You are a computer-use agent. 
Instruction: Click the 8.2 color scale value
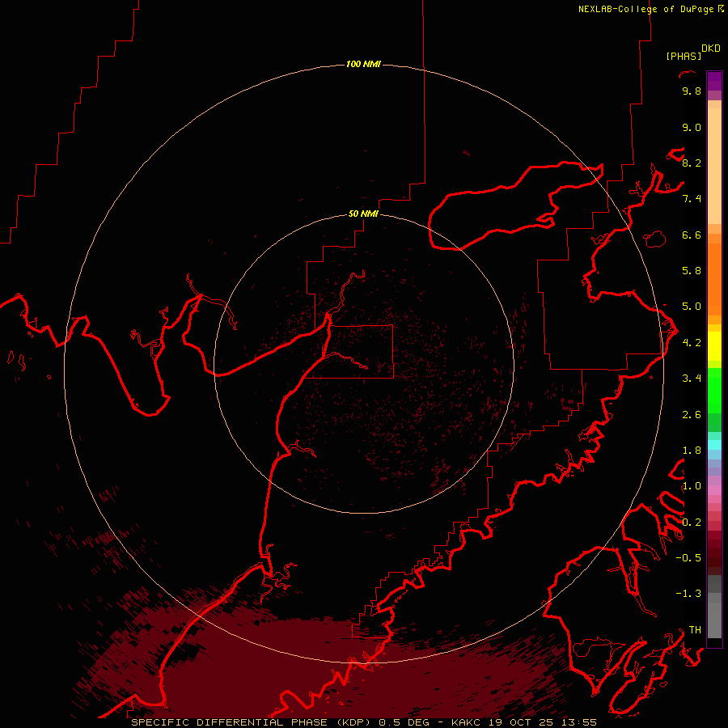tap(692, 163)
